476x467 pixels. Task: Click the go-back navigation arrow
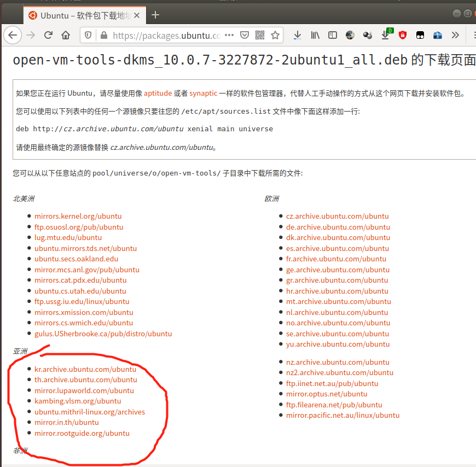point(13,34)
